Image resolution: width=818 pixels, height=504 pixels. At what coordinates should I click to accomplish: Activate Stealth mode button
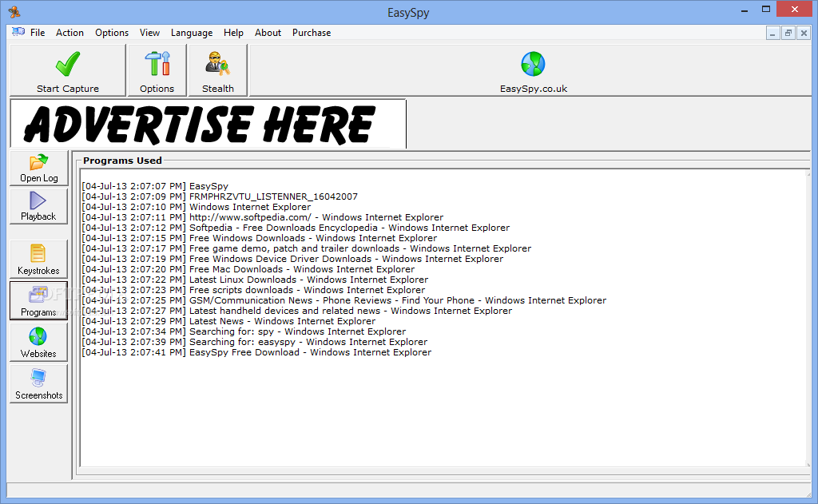pos(217,70)
